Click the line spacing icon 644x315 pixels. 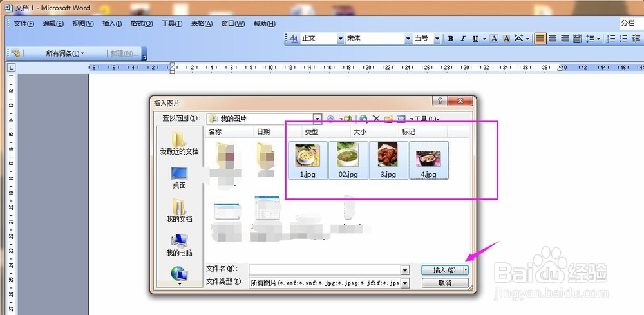pyautogui.click(x=590, y=39)
